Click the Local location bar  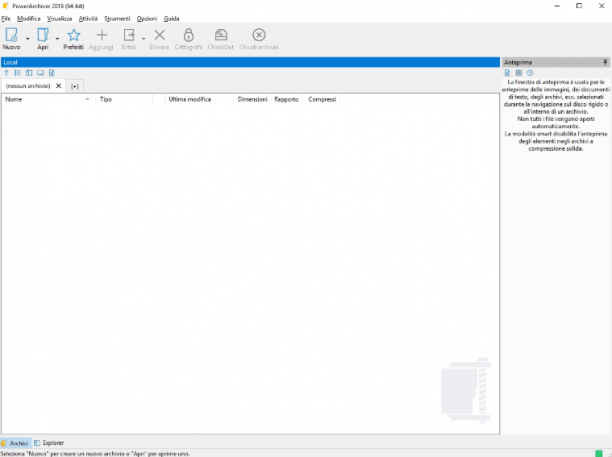tap(250, 62)
